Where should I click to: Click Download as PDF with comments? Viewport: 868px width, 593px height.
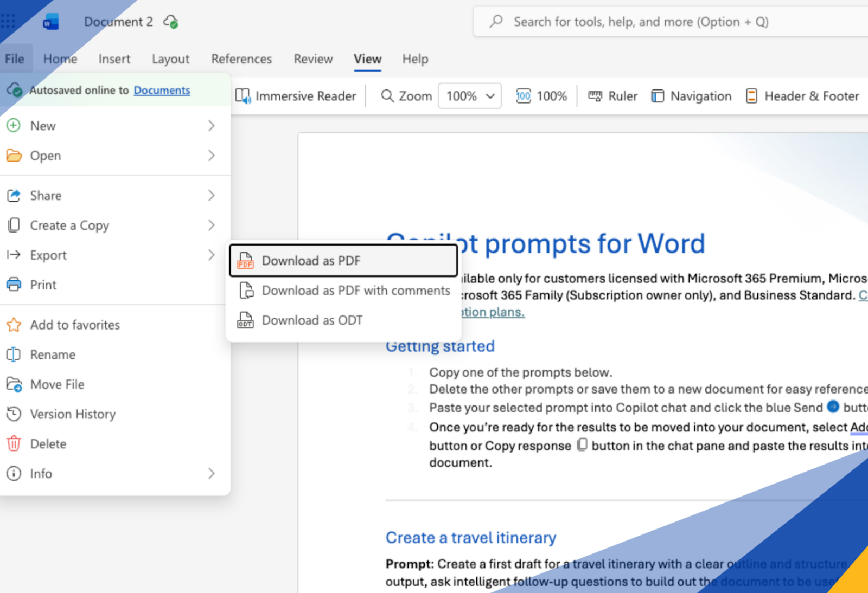click(355, 291)
